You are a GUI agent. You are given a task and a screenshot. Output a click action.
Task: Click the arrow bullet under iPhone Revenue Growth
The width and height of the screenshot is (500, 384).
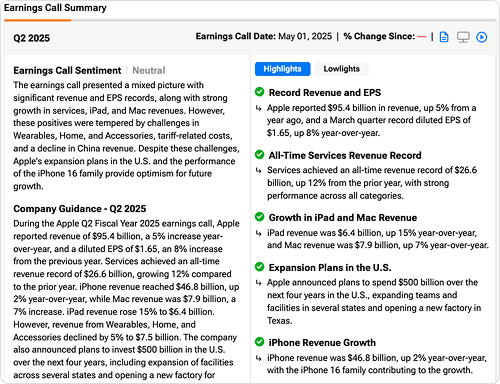[x=258, y=358]
